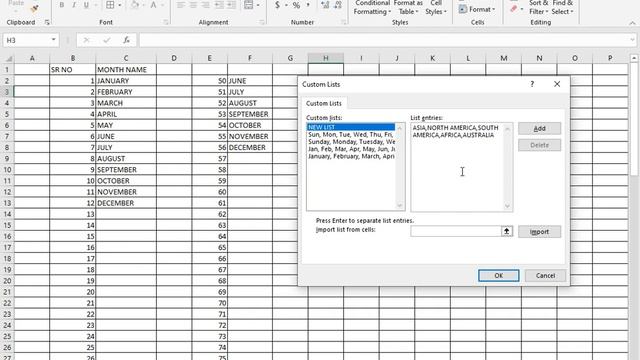Click Cancel in the Custom Lists dialog
Image resolution: width=640 pixels, height=360 pixels.
(x=545, y=276)
